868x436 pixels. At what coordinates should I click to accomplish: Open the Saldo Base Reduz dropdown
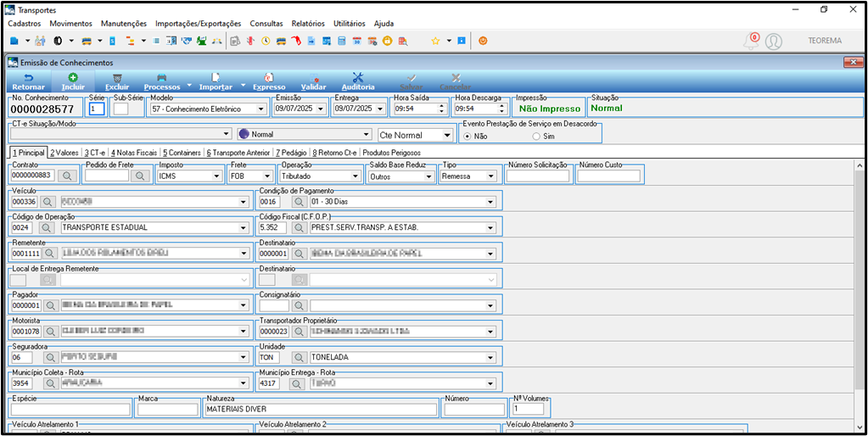click(428, 176)
